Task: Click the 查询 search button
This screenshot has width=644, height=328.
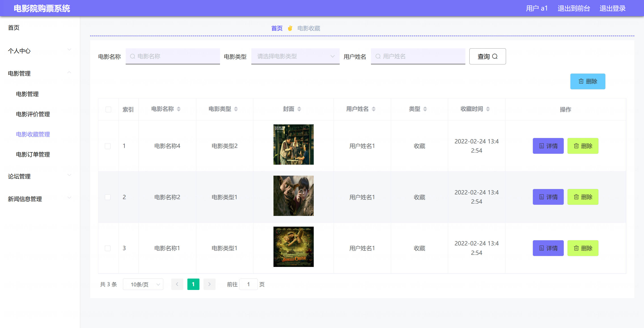Action: pyautogui.click(x=487, y=57)
